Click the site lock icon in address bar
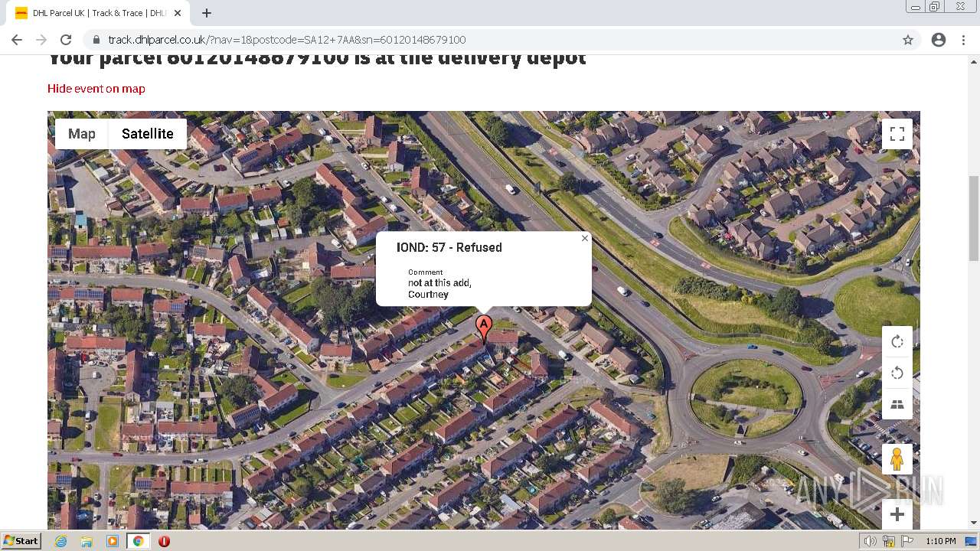 click(x=96, y=40)
